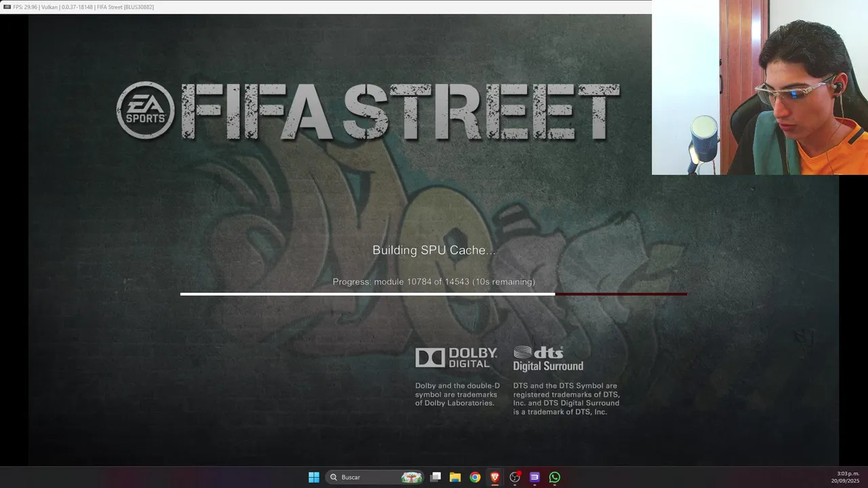Click the Dolby Digital logo
868x488 pixels.
[x=456, y=358]
